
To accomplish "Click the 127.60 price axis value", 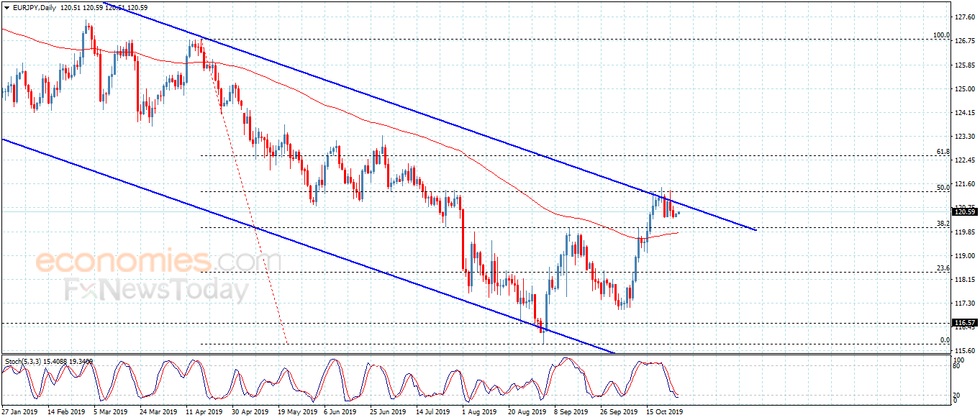I will (x=964, y=17).
